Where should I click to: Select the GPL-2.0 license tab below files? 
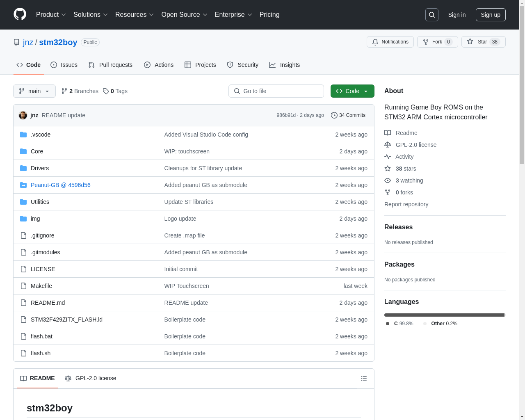click(91, 378)
